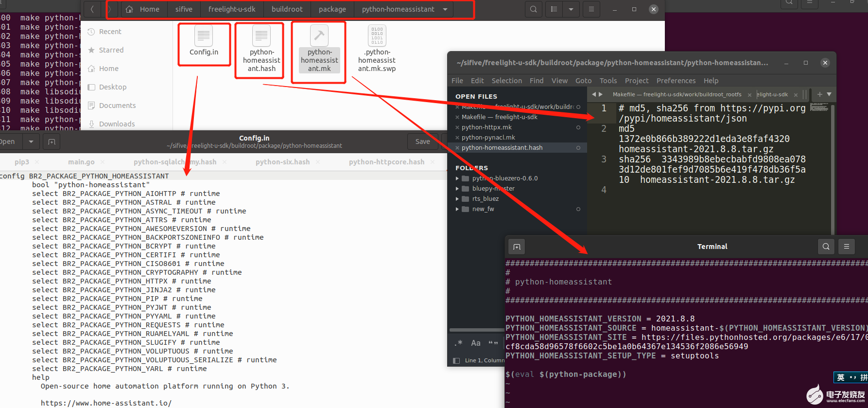Toggle regular expression search in Sublime
The width and height of the screenshot is (868, 408).
[x=458, y=343]
